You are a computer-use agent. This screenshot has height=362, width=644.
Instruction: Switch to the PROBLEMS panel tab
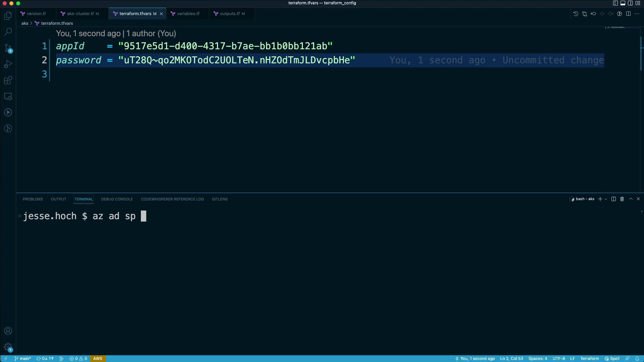(x=33, y=199)
